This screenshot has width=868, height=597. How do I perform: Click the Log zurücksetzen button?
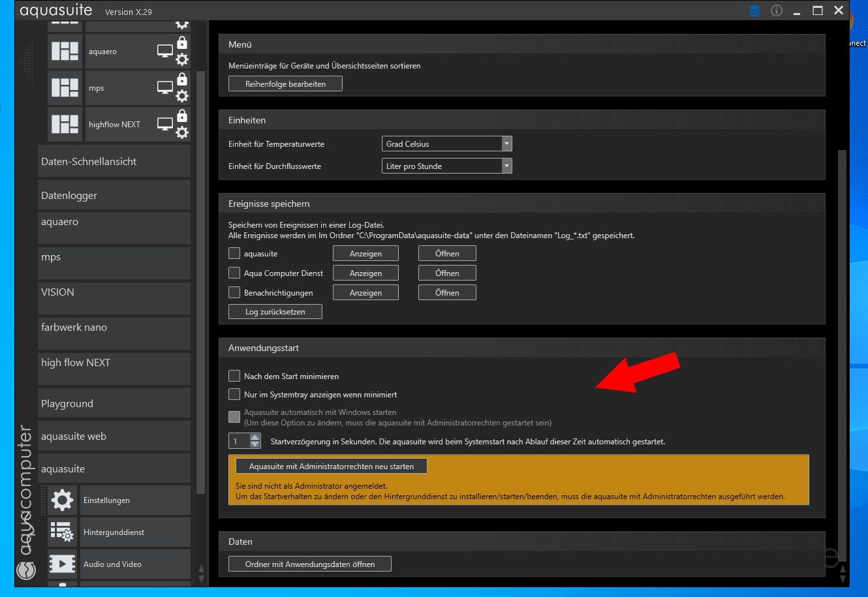coord(275,311)
